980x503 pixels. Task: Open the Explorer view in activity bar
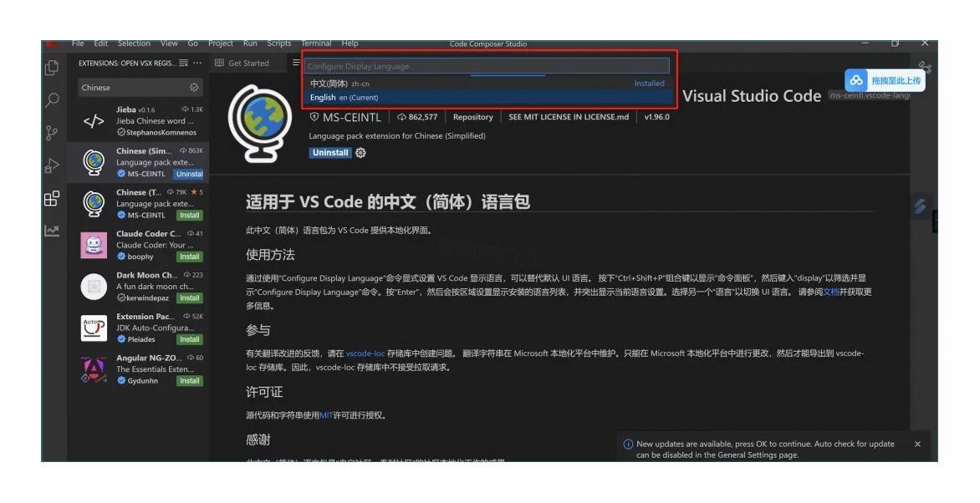click(x=53, y=68)
